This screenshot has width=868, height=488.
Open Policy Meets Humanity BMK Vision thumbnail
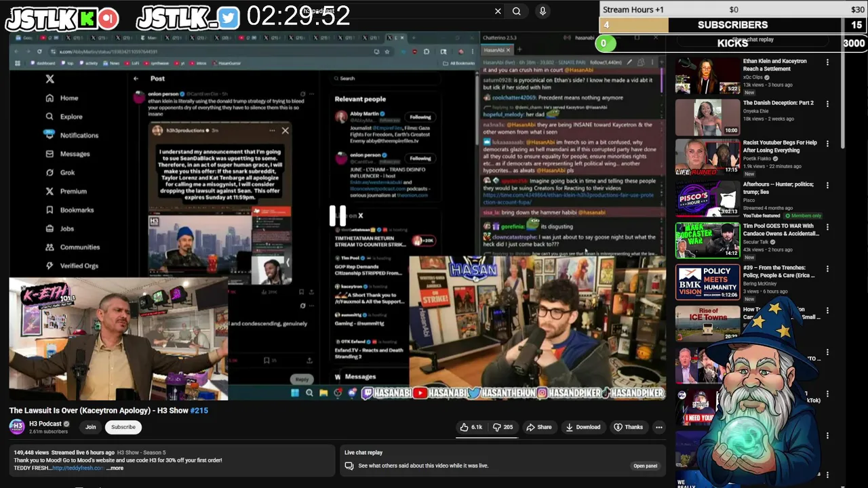pos(707,282)
